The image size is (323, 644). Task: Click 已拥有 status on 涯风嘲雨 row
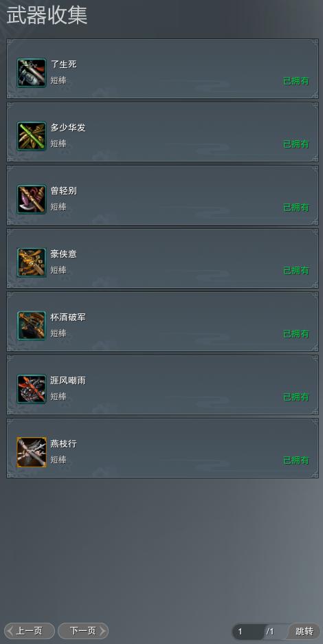click(x=296, y=397)
